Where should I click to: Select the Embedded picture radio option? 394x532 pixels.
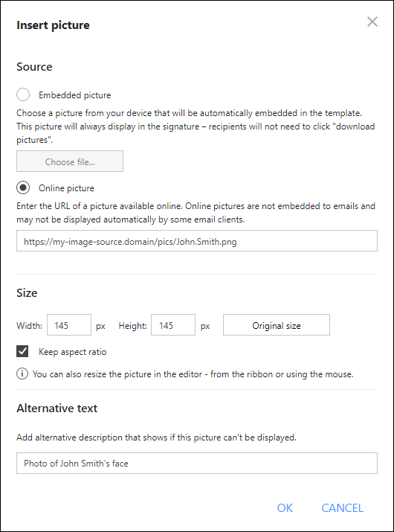click(23, 94)
